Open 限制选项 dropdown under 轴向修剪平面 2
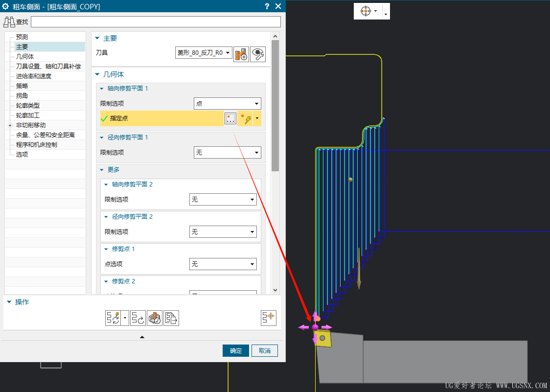 pyautogui.click(x=223, y=199)
